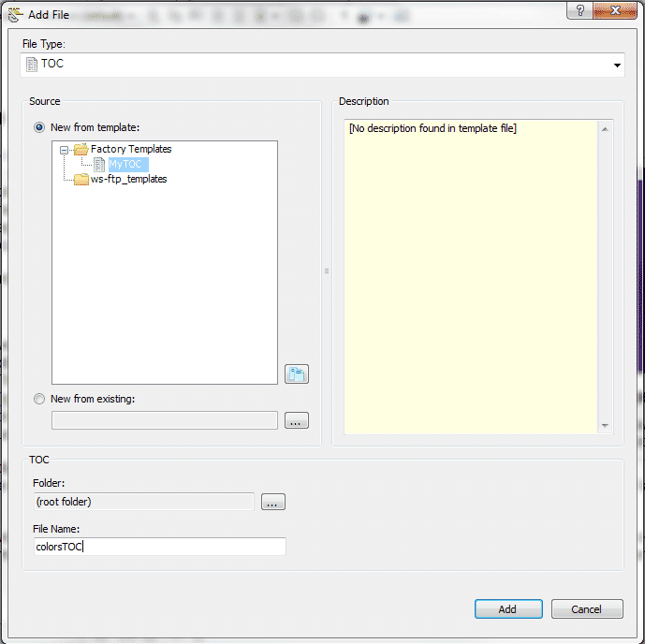Browse for an existing file with ellipsis button
The width and height of the screenshot is (645, 644).
(x=296, y=421)
